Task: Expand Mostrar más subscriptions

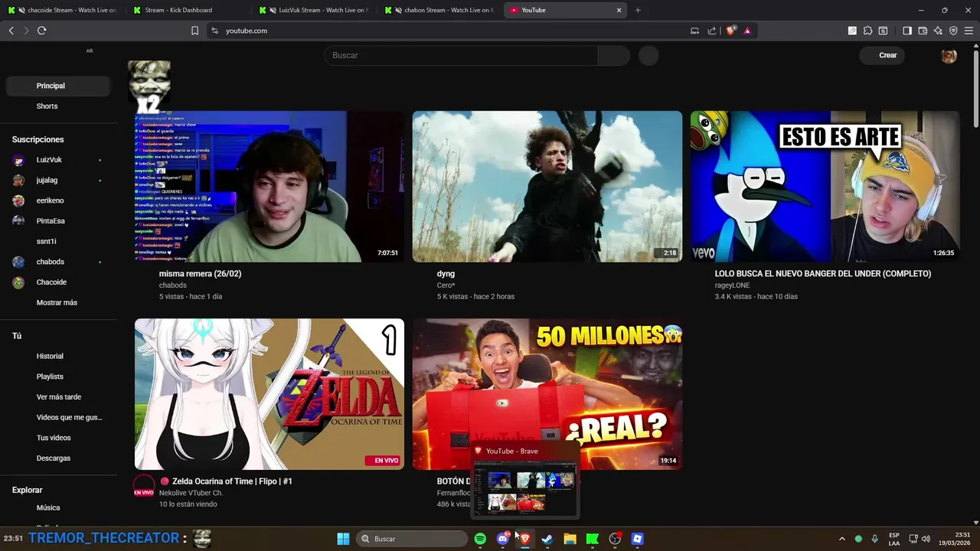Action: click(x=58, y=302)
